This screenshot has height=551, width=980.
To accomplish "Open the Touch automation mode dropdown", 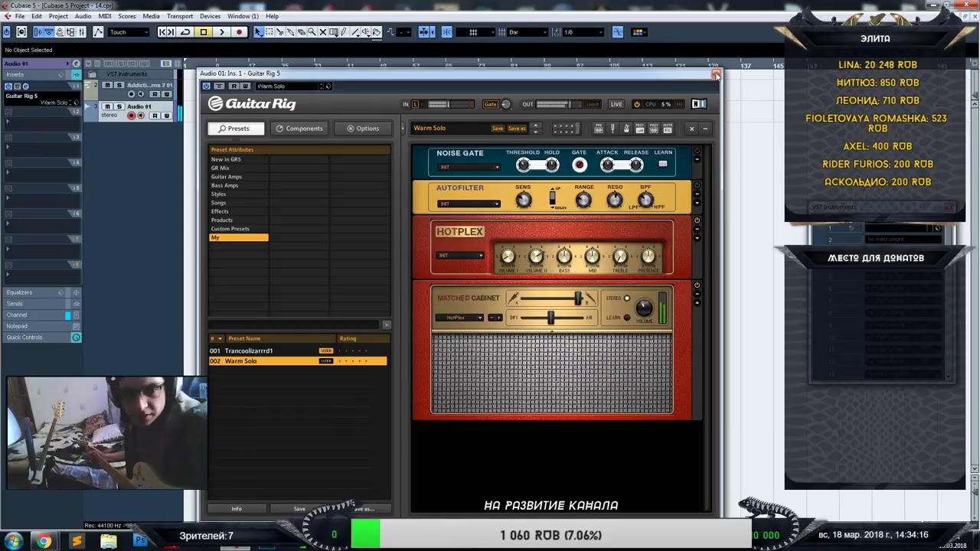I will pyautogui.click(x=129, y=32).
